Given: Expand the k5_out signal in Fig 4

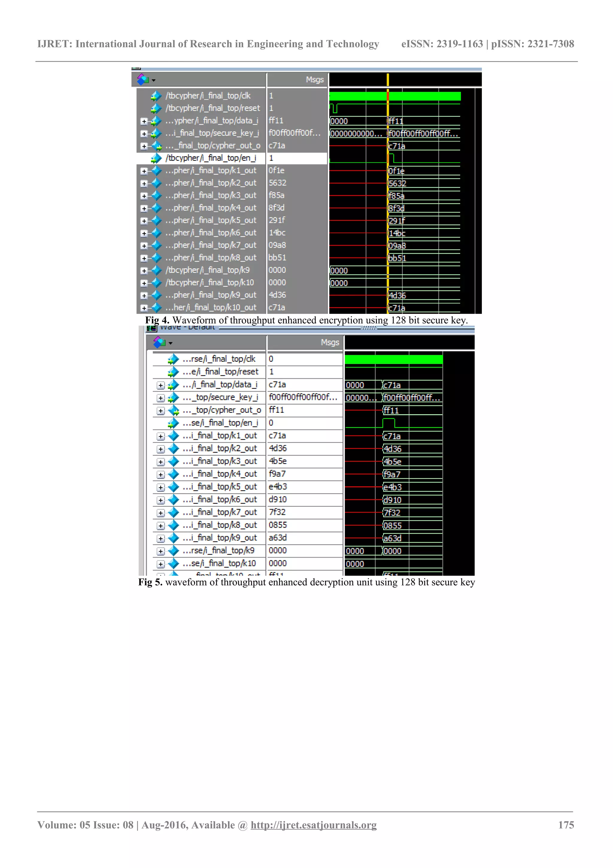Looking at the screenshot, I should pyautogui.click(x=144, y=221).
